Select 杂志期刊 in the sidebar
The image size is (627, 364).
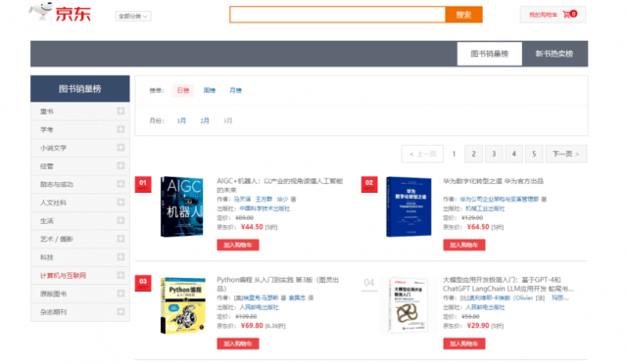pyautogui.click(x=53, y=312)
